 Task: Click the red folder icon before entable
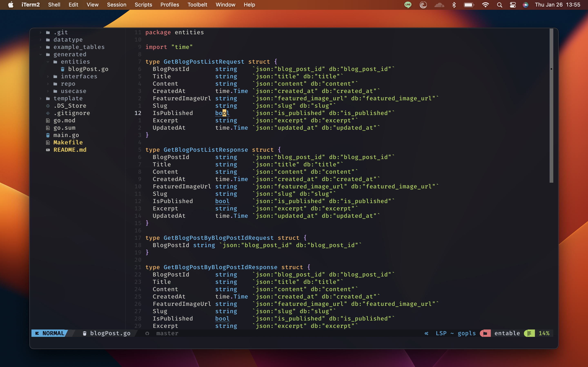tap(485, 334)
